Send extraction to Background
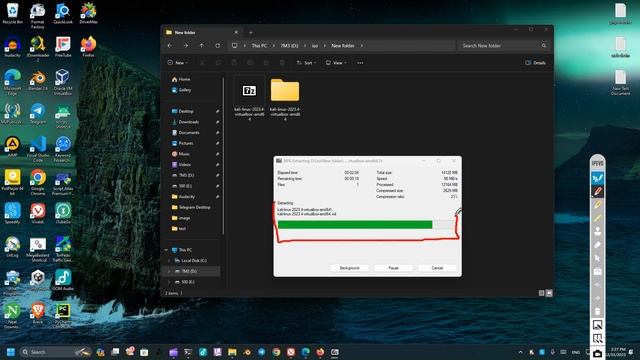 point(349,268)
